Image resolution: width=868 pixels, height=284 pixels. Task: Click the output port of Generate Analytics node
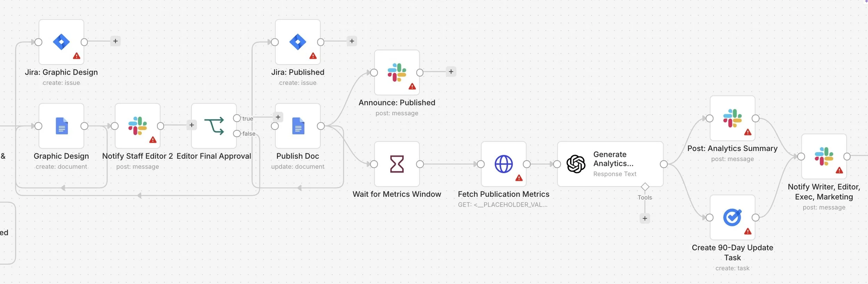pyautogui.click(x=664, y=164)
